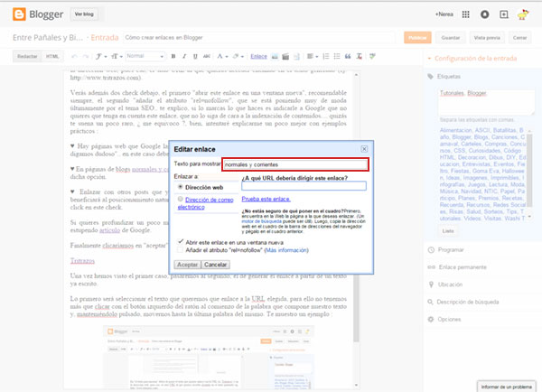
Task: Toggle underline formatting
Action: pos(195,56)
